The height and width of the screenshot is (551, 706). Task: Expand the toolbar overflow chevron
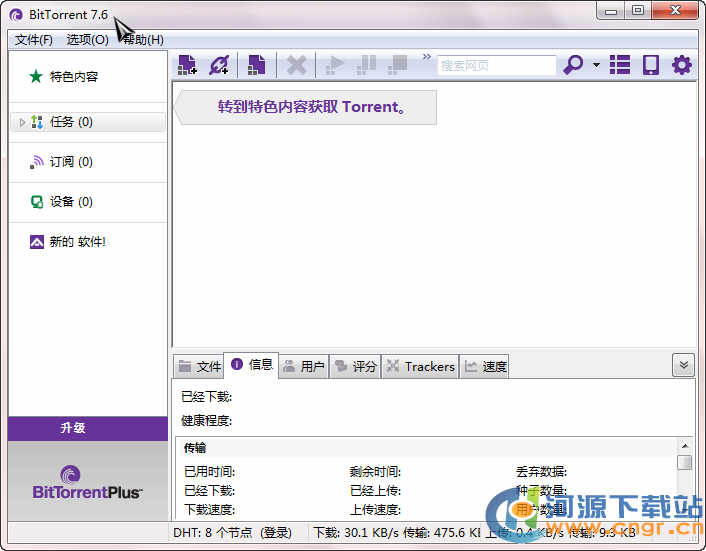tap(427, 57)
